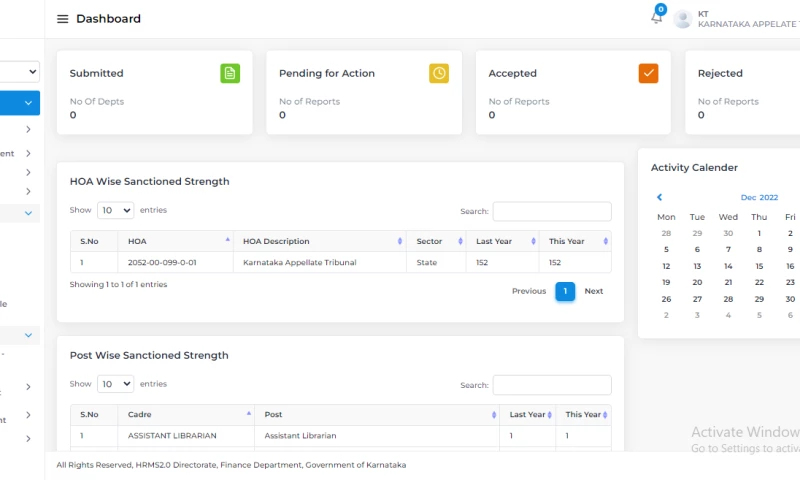Open the entries dropdown in HOA Wise table
800x480 pixels.
coord(115,210)
